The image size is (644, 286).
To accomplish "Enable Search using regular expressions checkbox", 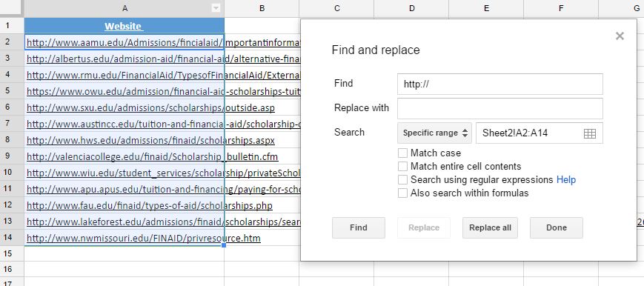I will (402, 179).
